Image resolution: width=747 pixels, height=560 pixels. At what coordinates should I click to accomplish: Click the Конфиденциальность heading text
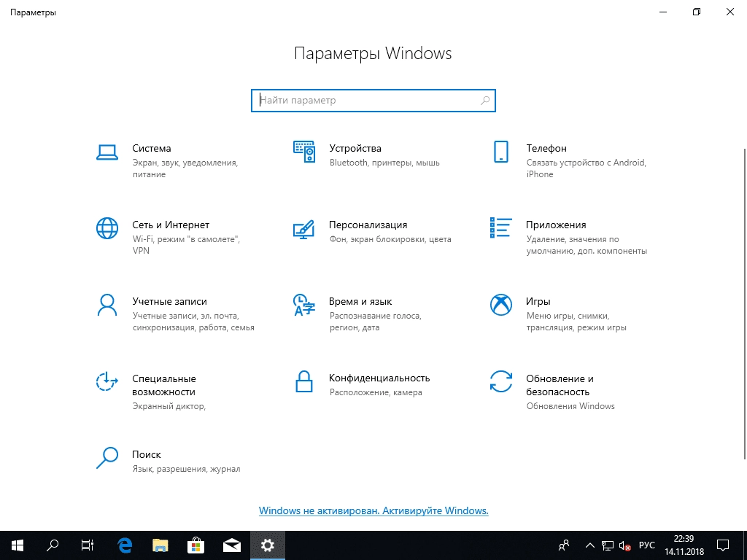379,378
